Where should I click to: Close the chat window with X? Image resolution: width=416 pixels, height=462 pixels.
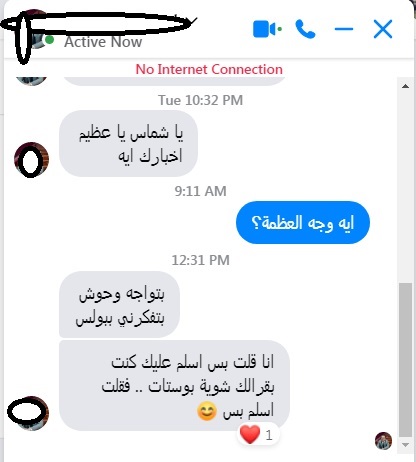click(x=383, y=29)
